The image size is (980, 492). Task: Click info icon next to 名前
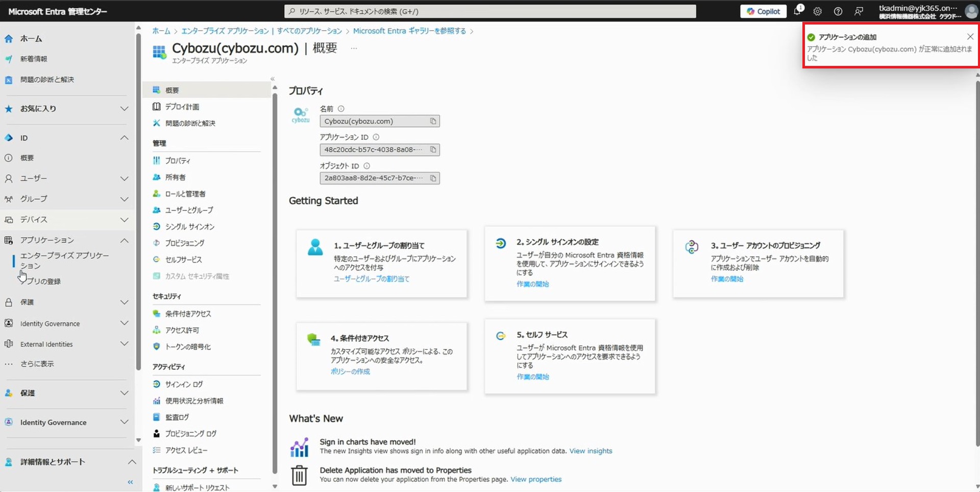click(x=341, y=109)
